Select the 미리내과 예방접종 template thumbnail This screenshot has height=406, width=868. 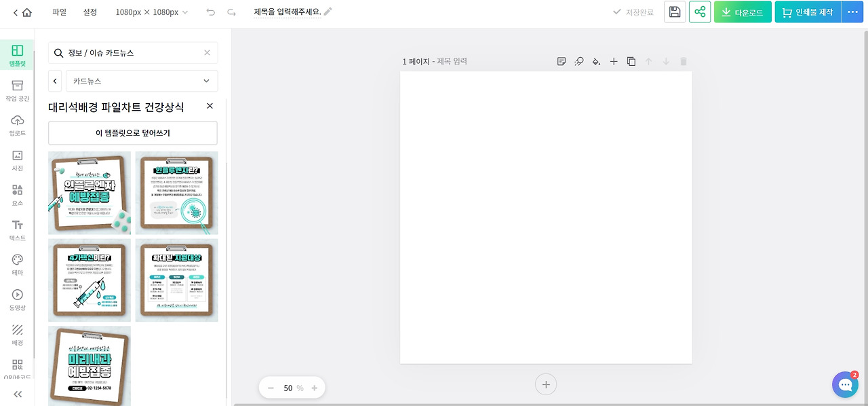pyautogui.click(x=89, y=367)
